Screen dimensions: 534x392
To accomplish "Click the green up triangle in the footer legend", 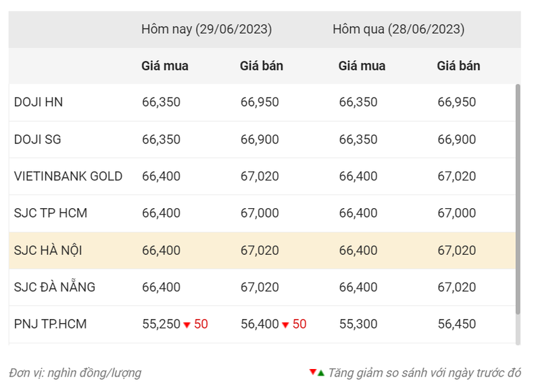I will [x=321, y=372].
